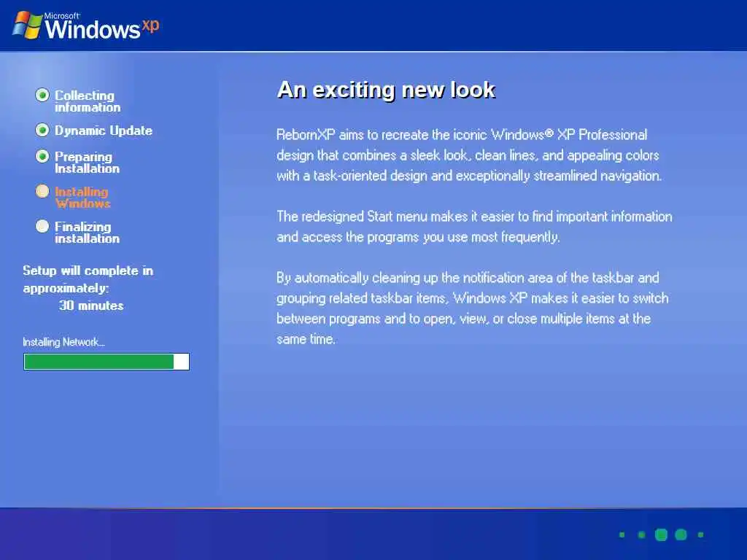Click the Finalizing installation label
The height and width of the screenshot is (560, 747).
88,233
